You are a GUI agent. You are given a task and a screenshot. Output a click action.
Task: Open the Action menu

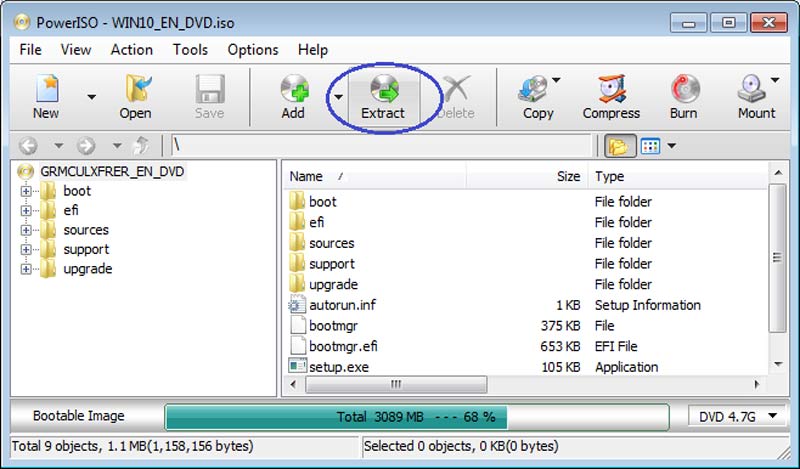point(132,50)
